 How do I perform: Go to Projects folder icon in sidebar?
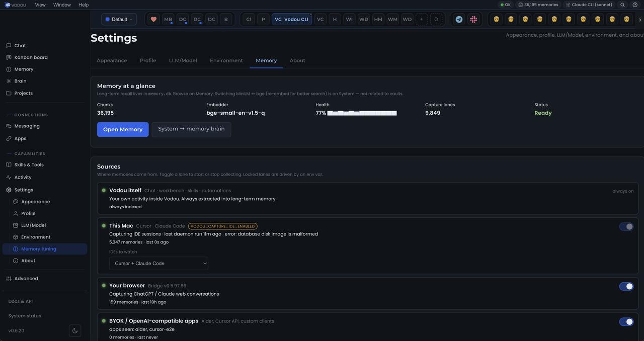(x=9, y=93)
